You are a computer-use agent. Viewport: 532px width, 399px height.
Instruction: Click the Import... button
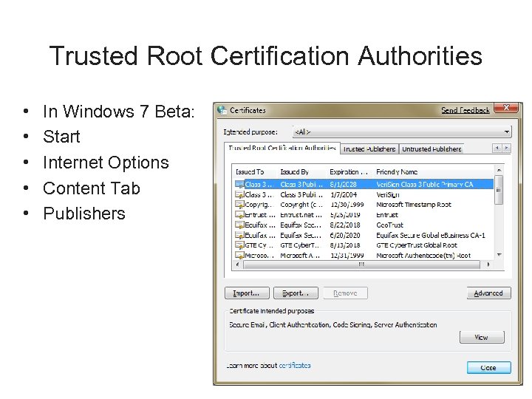click(x=247, y=293)
